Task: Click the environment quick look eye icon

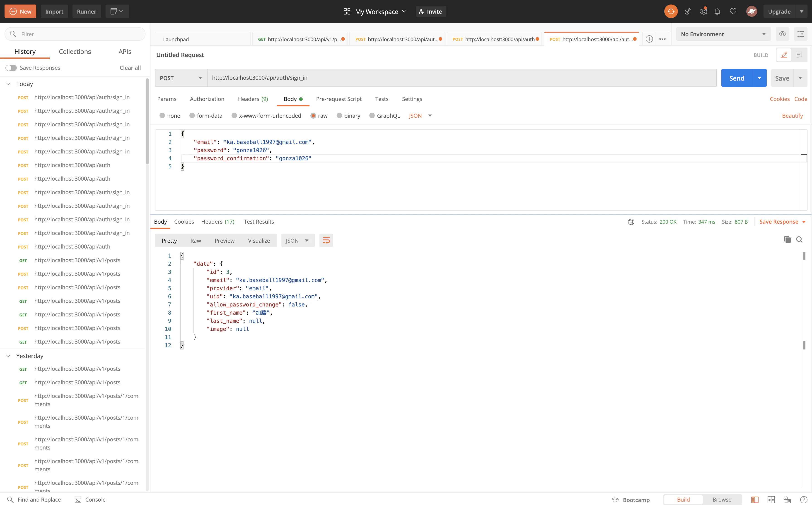Action: [782, 34]
